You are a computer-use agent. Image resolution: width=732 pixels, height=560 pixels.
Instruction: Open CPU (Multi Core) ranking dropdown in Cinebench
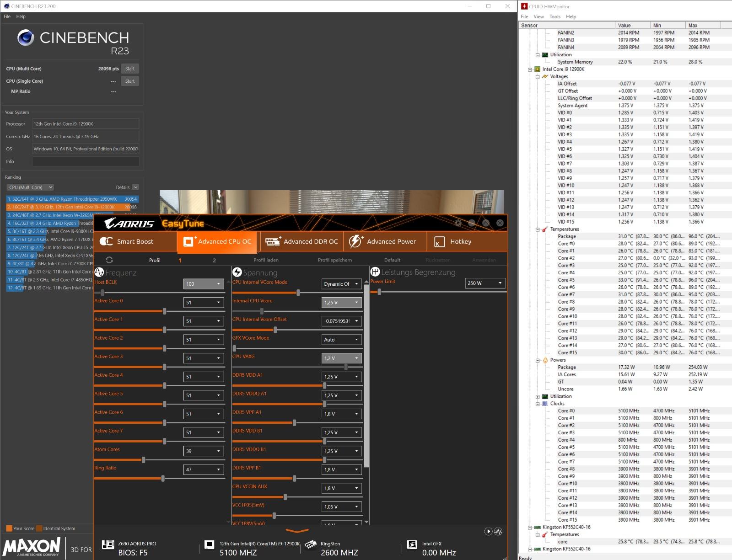[x=30, y=187]
